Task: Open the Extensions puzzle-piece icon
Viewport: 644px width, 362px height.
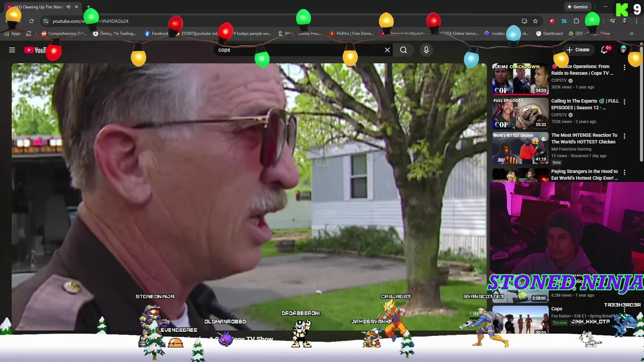Action: point(577,21)
